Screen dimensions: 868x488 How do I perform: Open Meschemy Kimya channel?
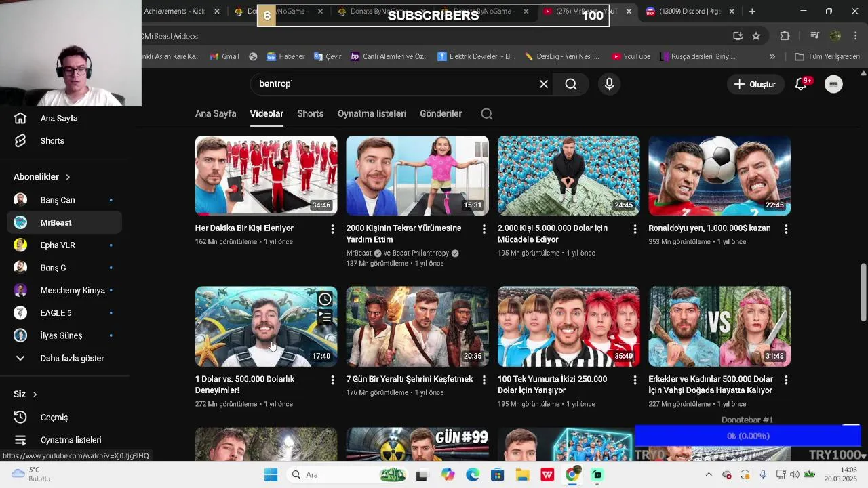click(64, 290)
